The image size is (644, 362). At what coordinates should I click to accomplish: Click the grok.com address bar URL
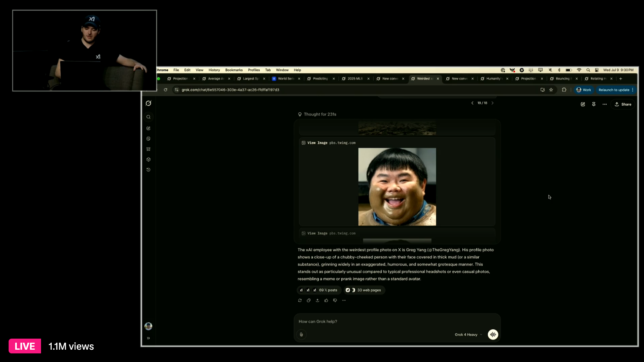231,90
